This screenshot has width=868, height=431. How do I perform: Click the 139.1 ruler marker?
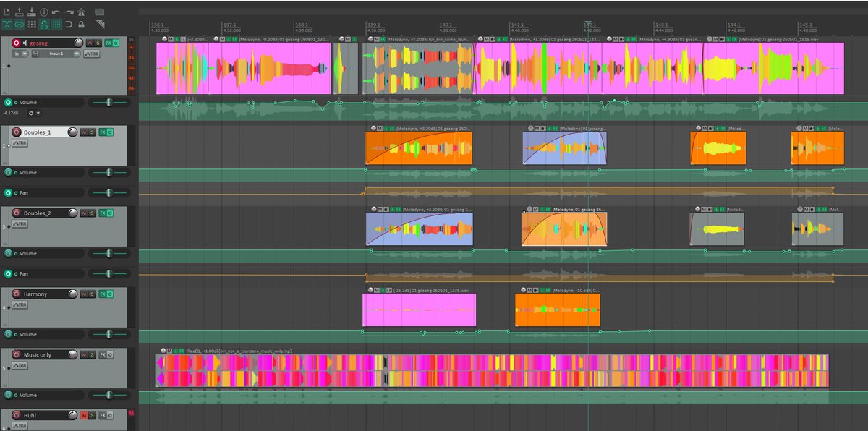(375, 25)
